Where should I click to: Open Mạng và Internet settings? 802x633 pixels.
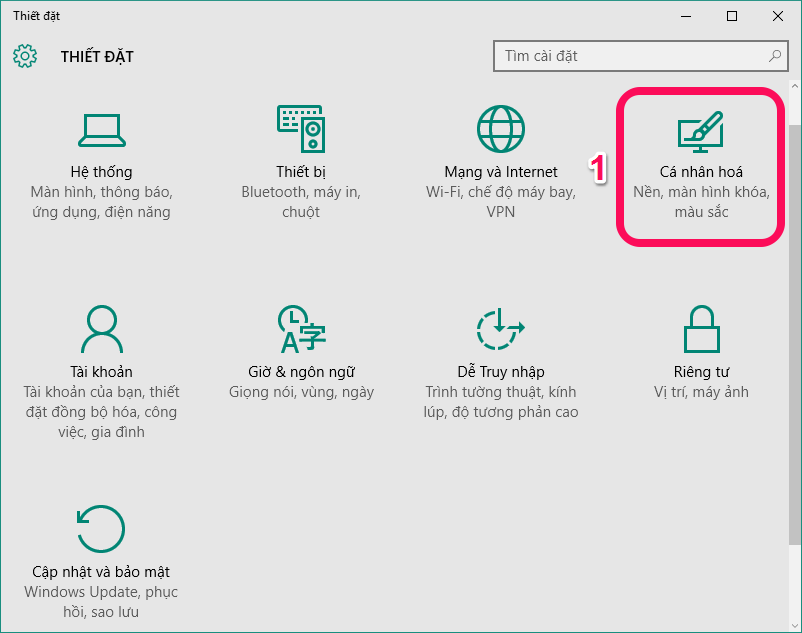tap(500, 160)
